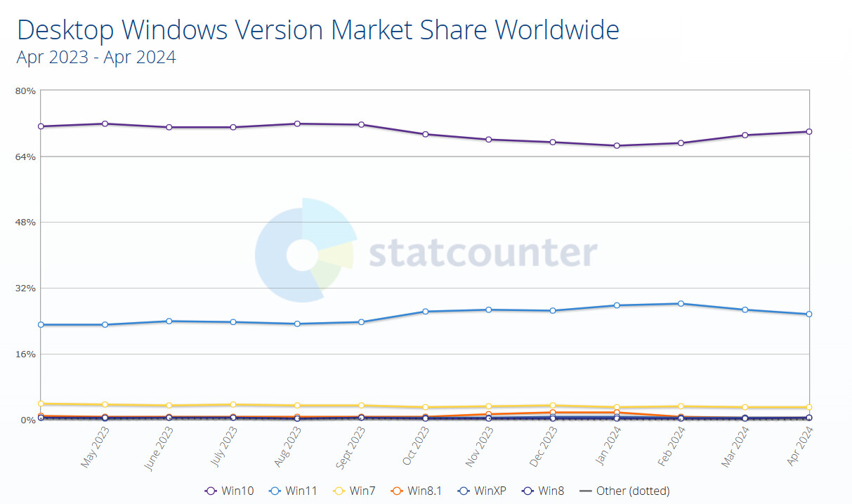Pick the Win10 data point at May 2023
This screenshot has height=504, width=852.
(x=105, y=124)
